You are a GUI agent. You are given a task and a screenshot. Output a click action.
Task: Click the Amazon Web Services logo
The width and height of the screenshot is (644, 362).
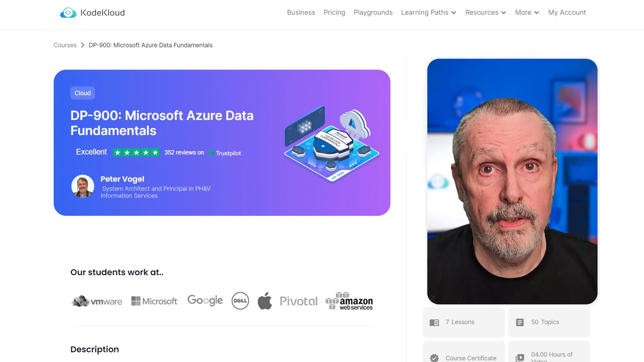click(349, 301)
